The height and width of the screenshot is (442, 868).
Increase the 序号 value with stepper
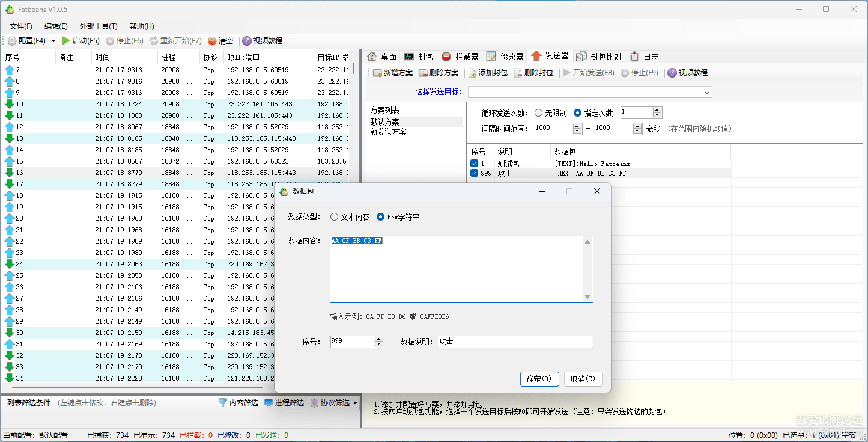(378, 337)
